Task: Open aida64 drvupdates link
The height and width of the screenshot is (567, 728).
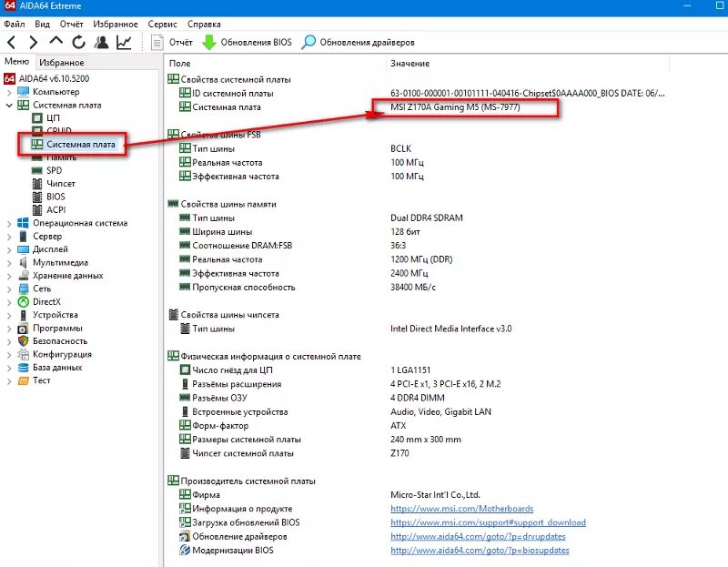Action: [x=479, y=536]
